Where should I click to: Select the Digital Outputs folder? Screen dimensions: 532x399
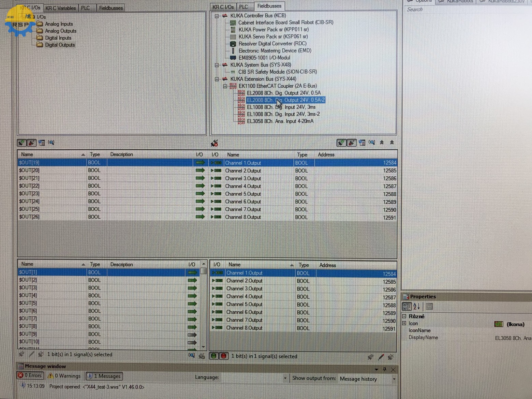click(x=60, y=45)
